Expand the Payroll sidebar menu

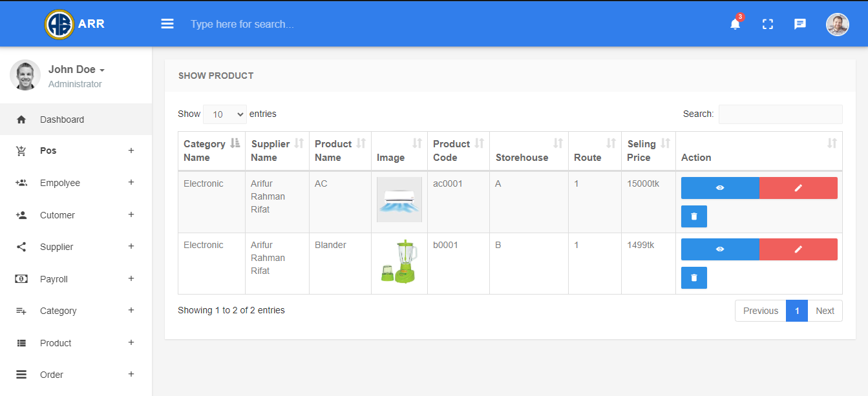click(76, 279)
